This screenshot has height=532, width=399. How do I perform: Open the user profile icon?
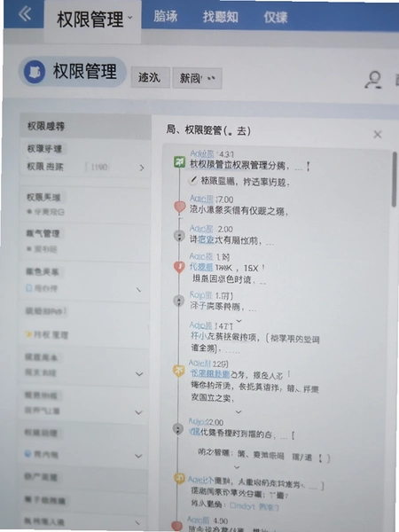tap(374, 80)
